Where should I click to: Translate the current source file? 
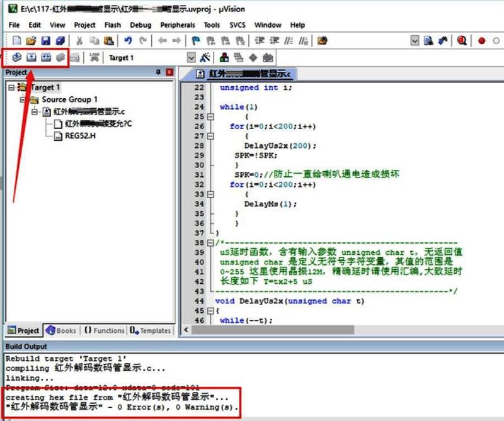pos(16,57)
